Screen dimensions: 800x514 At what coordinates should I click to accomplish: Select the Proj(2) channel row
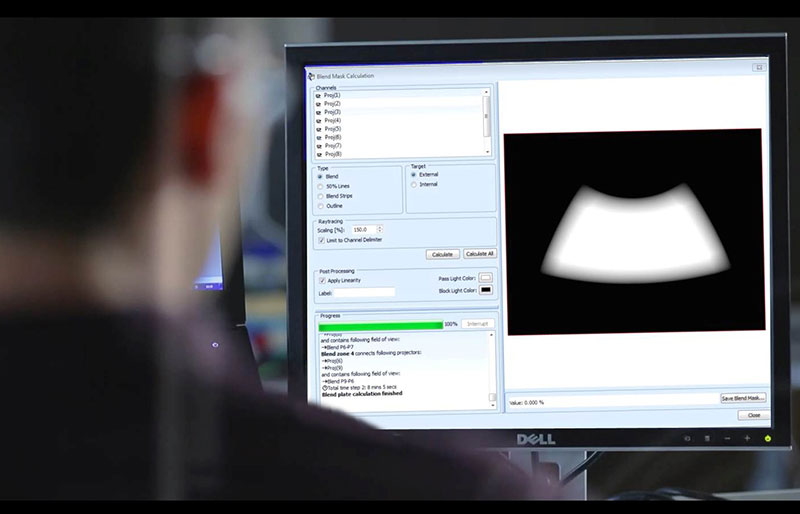coord(398,104)
